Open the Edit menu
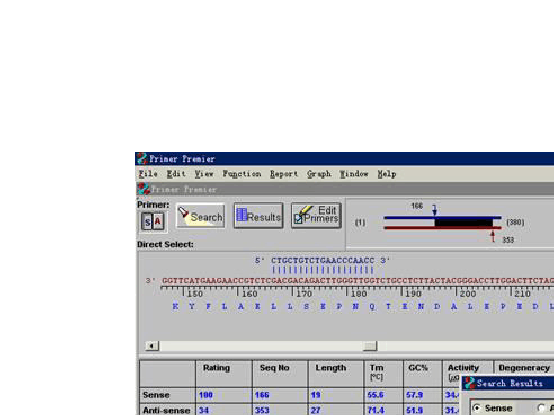Image resolution: width=554 pixels, height=415 pixels. [176, 174]
